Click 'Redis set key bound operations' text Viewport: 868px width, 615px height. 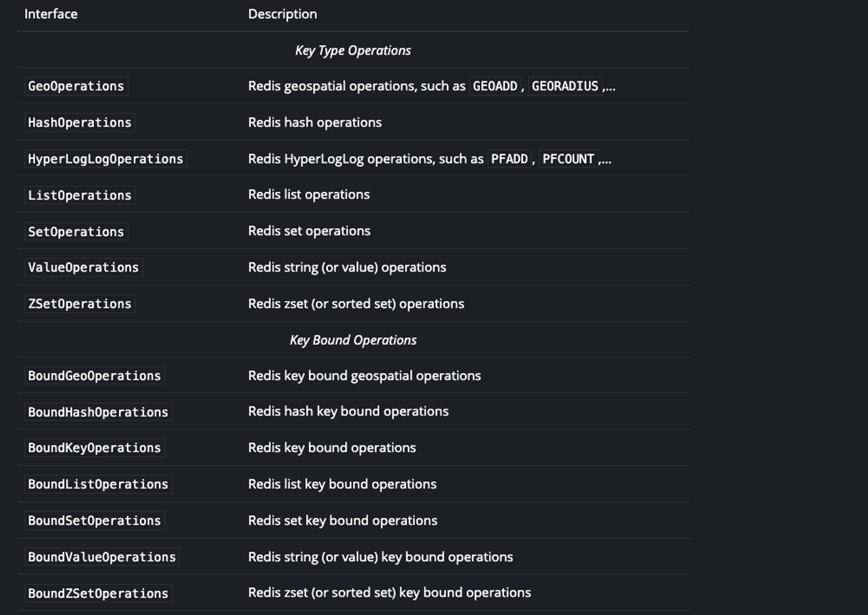point(343,520)
